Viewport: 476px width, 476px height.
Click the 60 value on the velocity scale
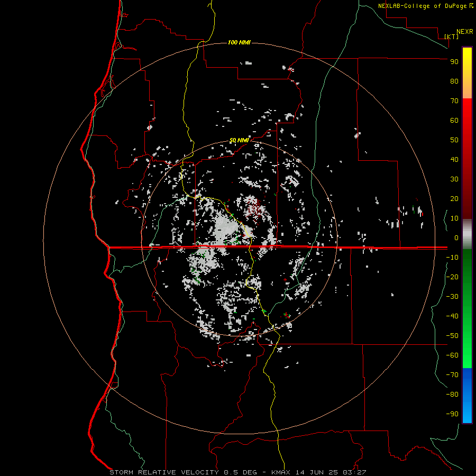pos(454,121)
